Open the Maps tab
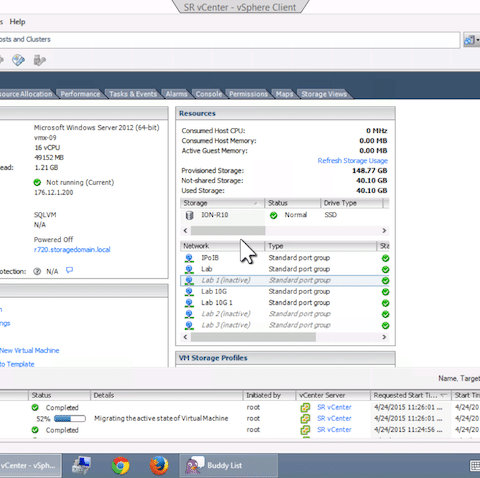 tap(284, 94)
